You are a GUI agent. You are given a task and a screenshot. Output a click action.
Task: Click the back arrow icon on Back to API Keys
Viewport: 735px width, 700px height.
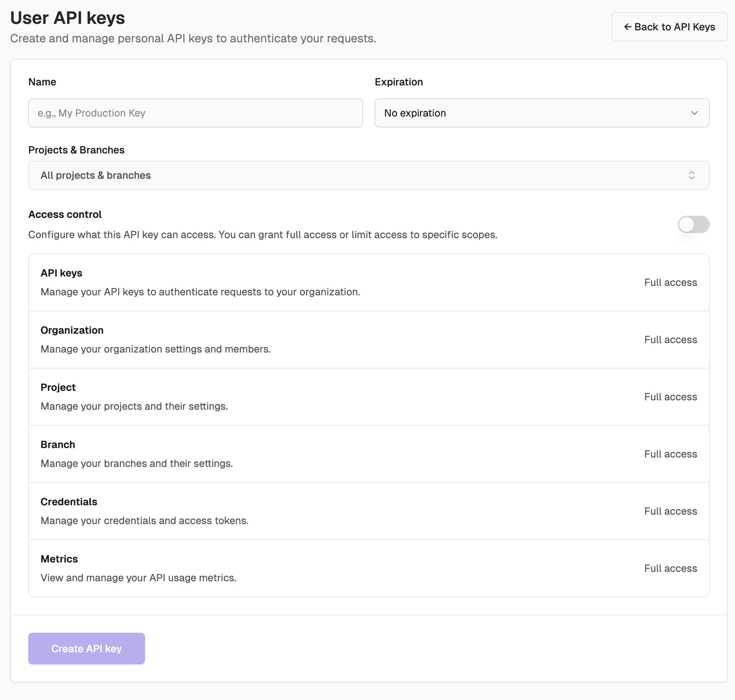click(628, 26)
